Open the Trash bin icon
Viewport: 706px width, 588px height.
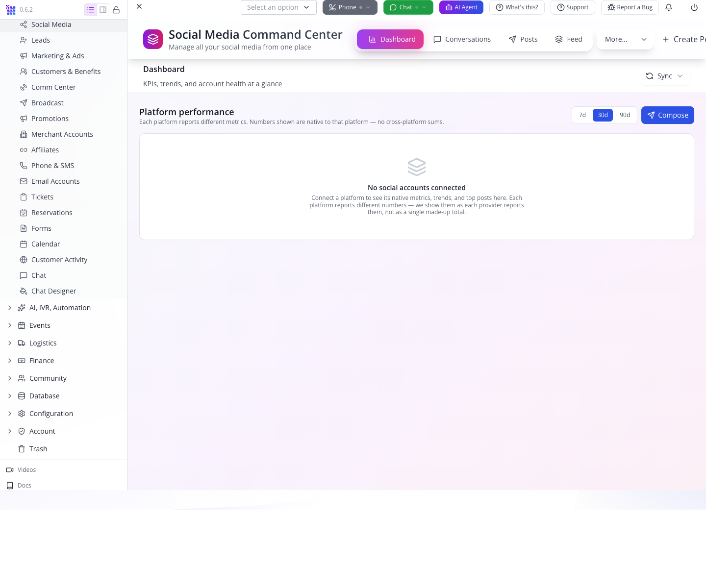[22, 449]
